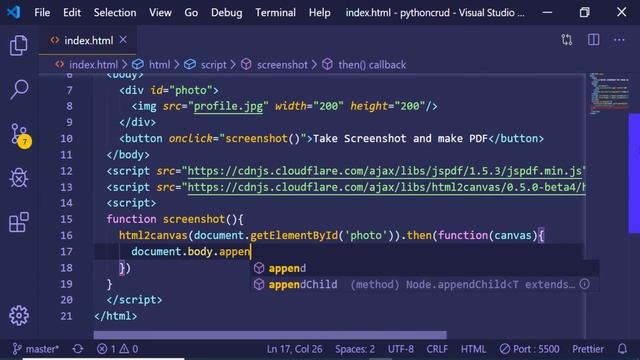Click Prettier in the status bar
The height and width of the screenshot is (360, 640).
(588, 349)
